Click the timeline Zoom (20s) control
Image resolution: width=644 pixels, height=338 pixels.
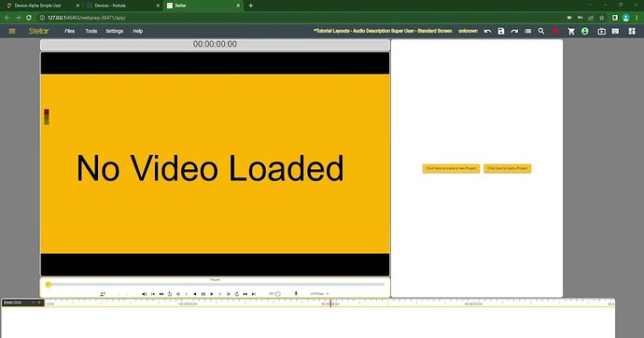pos(22,303)
